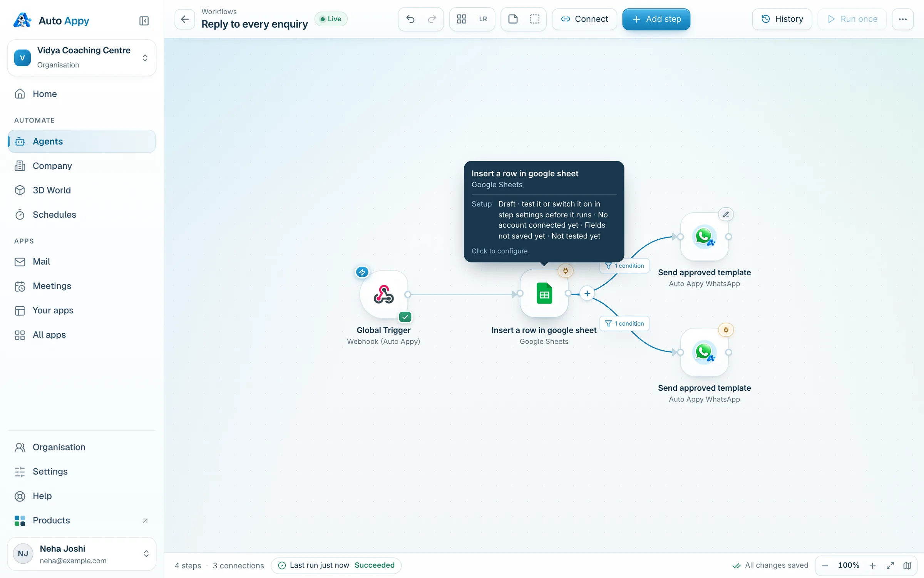Click the Connect button
This screenshot has width=924, height=578.
tap(584, 19)
